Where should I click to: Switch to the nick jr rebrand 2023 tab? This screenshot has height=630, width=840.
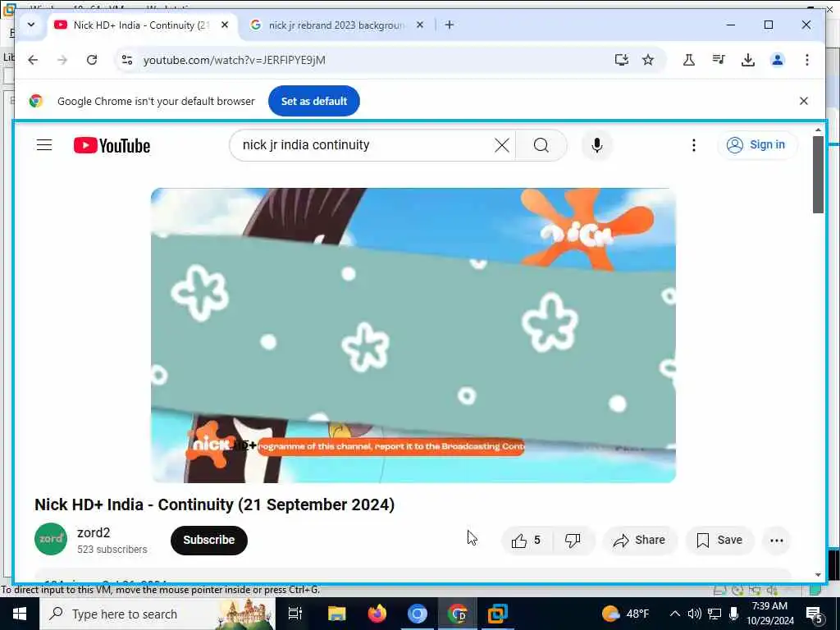(336, 25)
